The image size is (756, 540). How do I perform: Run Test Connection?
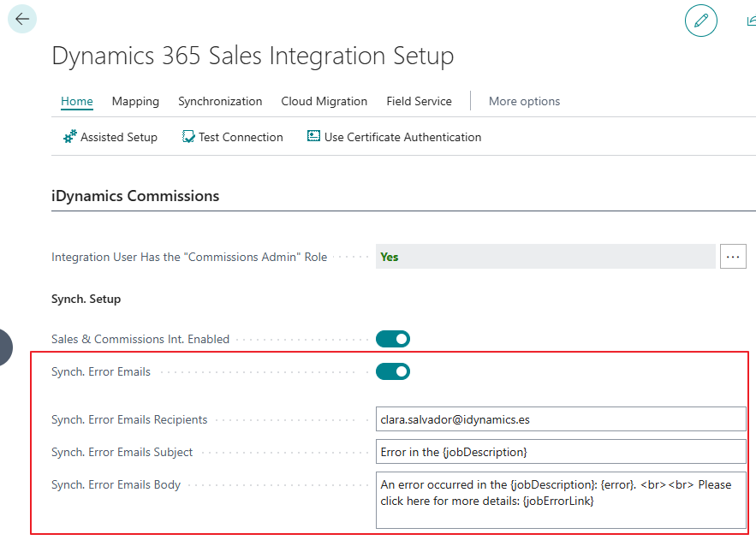coord(232,137)
